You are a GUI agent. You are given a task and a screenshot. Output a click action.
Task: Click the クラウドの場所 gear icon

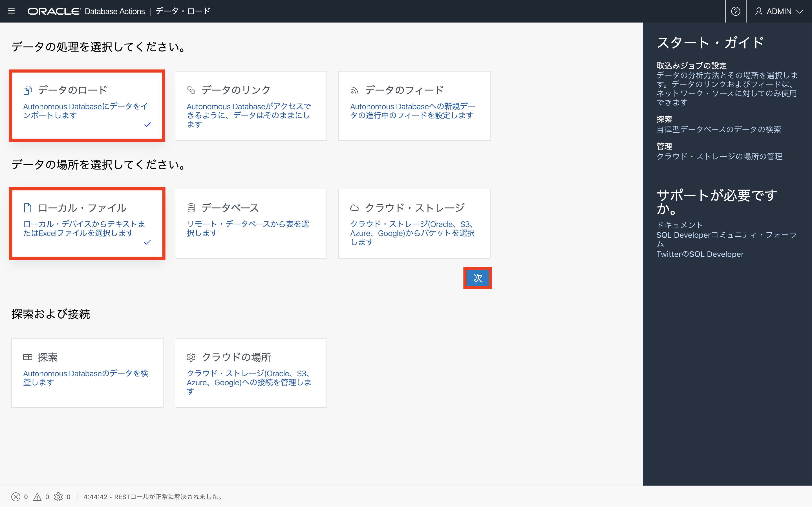point(191,357)
